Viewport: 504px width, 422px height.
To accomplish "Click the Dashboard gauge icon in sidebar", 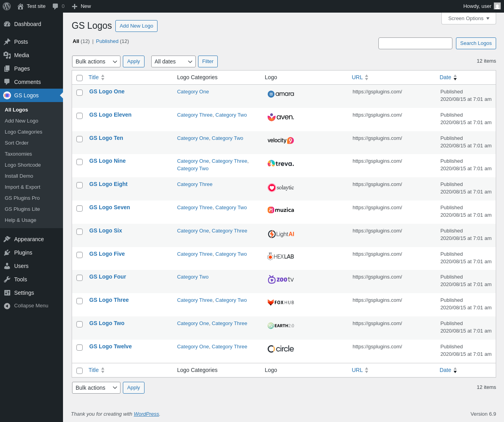I will pos(7,24).
